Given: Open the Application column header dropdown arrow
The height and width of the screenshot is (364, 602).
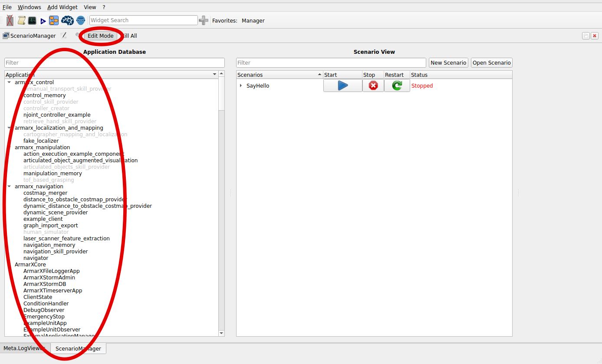Looking at the screenshot, I should pyautogui.click(x=214, y=74).
